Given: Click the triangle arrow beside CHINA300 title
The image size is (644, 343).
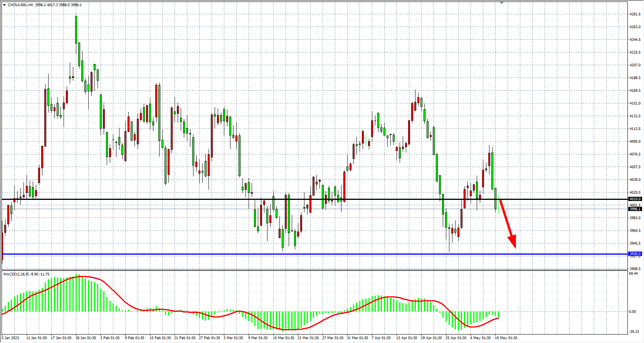Looking at the screenshot, I should click(4, 5).
